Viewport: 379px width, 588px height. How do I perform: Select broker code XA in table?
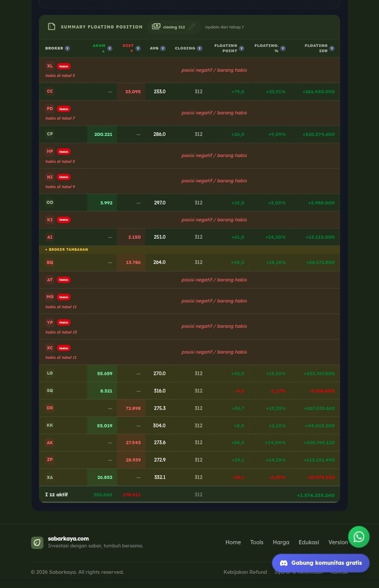(50, 477)
